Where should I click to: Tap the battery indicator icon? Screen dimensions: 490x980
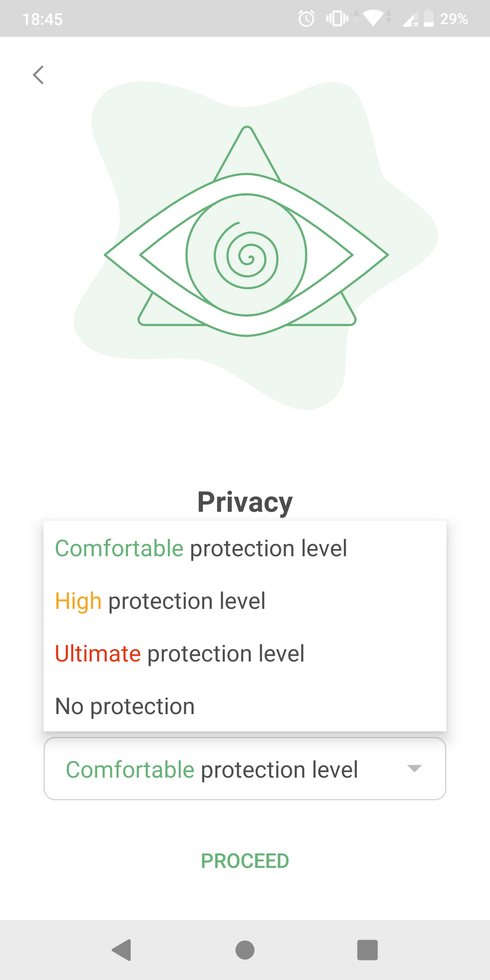pos(429,19)
